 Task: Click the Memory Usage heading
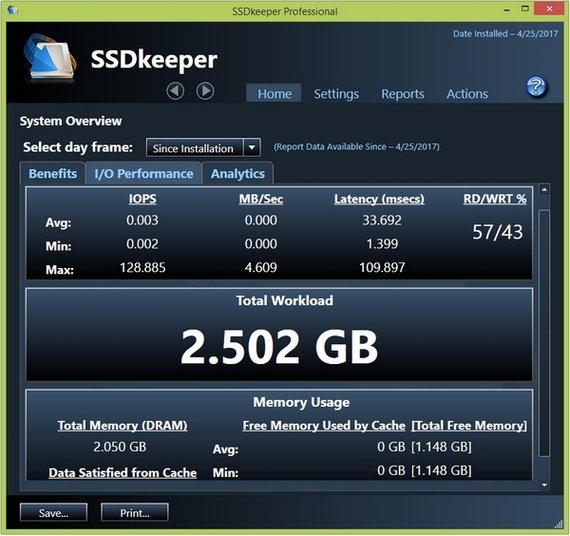coord(301,402)
